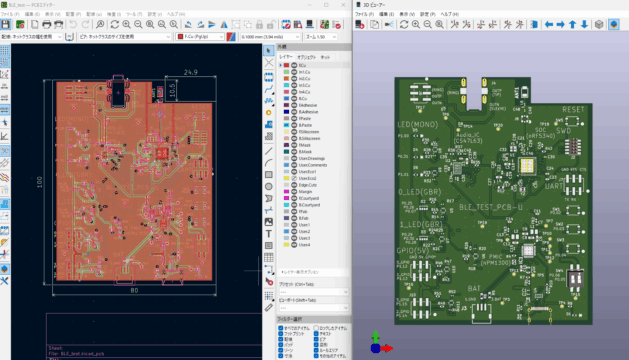
Task: Choose the add image tool
Action: (269, 222)
